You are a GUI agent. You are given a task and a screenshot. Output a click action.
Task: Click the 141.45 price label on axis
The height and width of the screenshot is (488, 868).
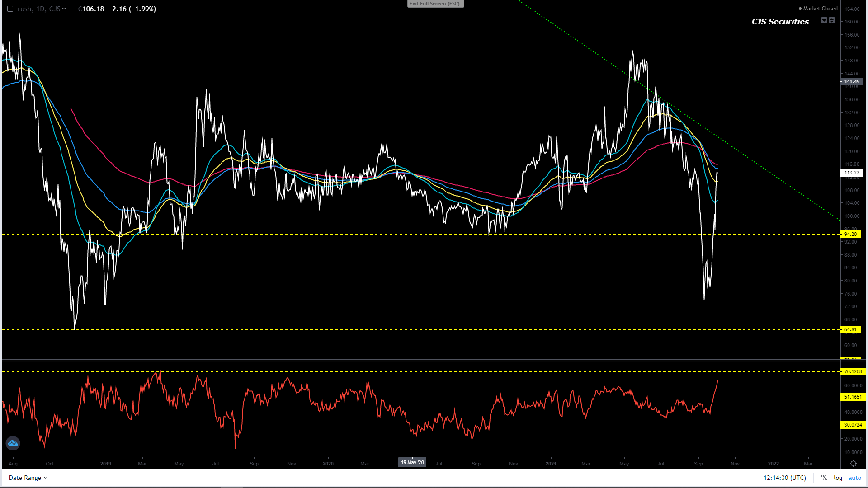pyautogui.click(x=852, y=82)
